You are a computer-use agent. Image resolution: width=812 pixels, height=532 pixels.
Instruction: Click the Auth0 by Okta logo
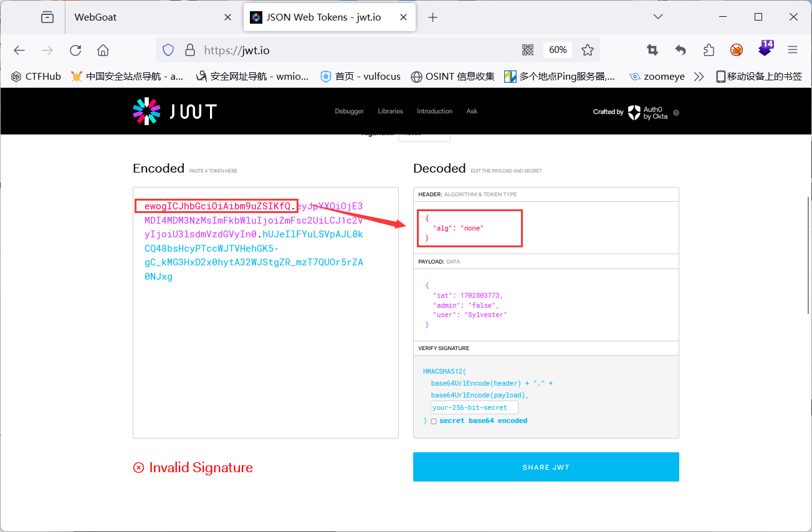[x=649, y=112]
